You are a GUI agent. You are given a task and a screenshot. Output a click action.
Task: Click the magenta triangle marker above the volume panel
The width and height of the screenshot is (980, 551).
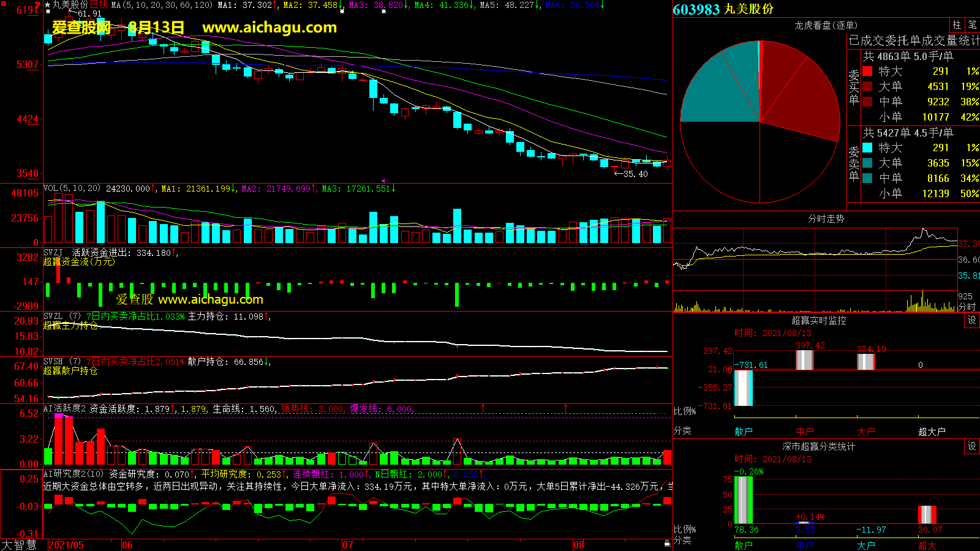point(383,181)
